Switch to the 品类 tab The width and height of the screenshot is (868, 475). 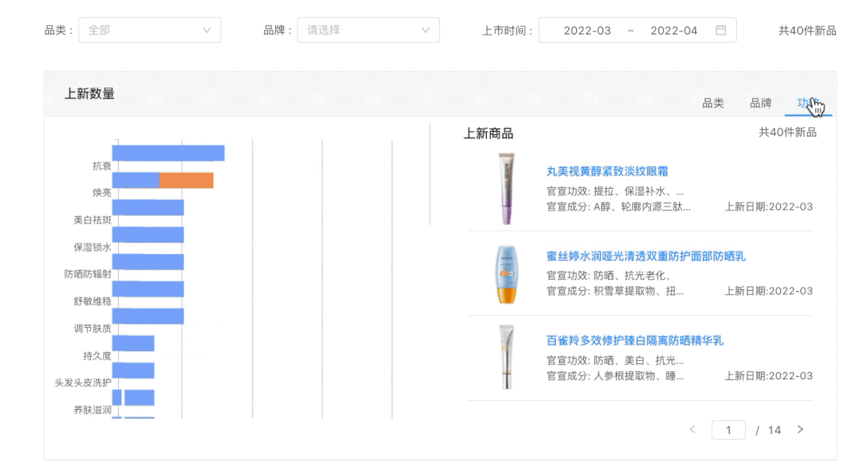click(713, 103)
